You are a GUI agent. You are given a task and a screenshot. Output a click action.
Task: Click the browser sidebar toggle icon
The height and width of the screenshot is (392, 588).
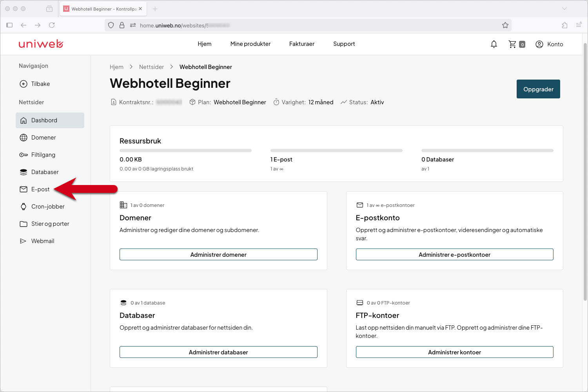[x=9, y=25]
